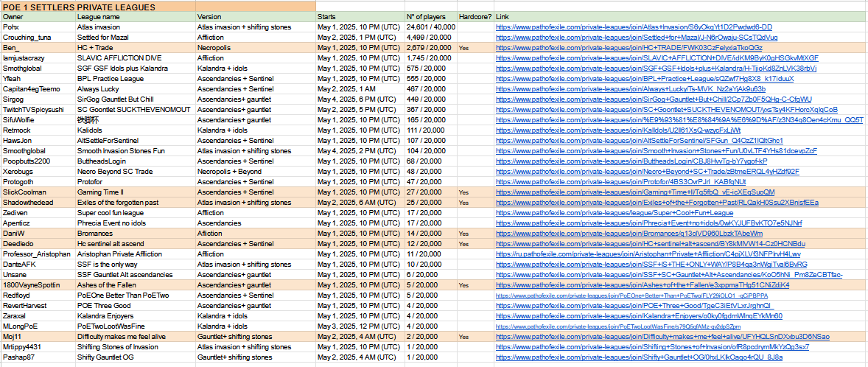868x367 pixels.
Task: Open Necro Beyond SC Trade link
Action: tap(648, 172)
